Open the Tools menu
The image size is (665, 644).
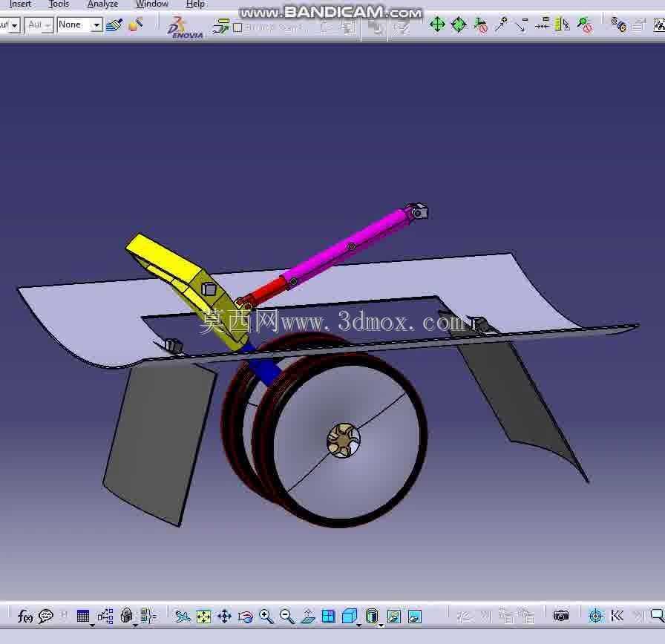59,4
